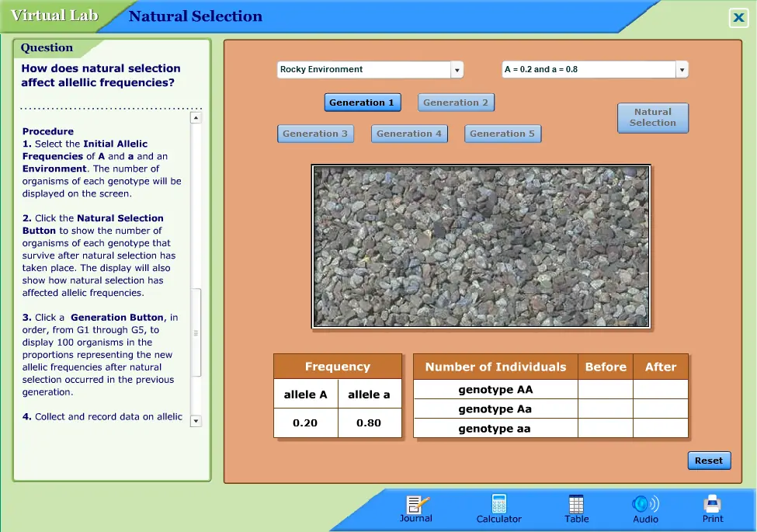Select the Generation 1 button
The image size is (757, 532).
point(362,103)
